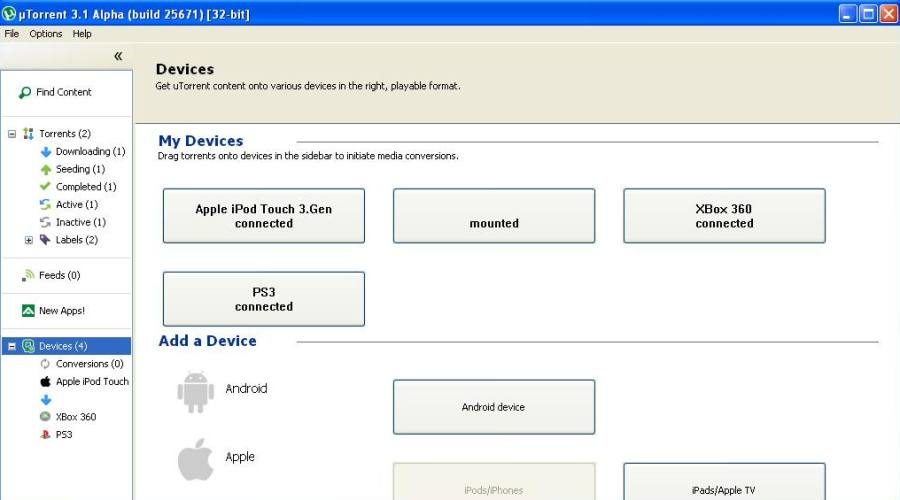Click the Feeds RSS icon
The height and width of the screenshot is (500, 900).
tap(28, 275)
